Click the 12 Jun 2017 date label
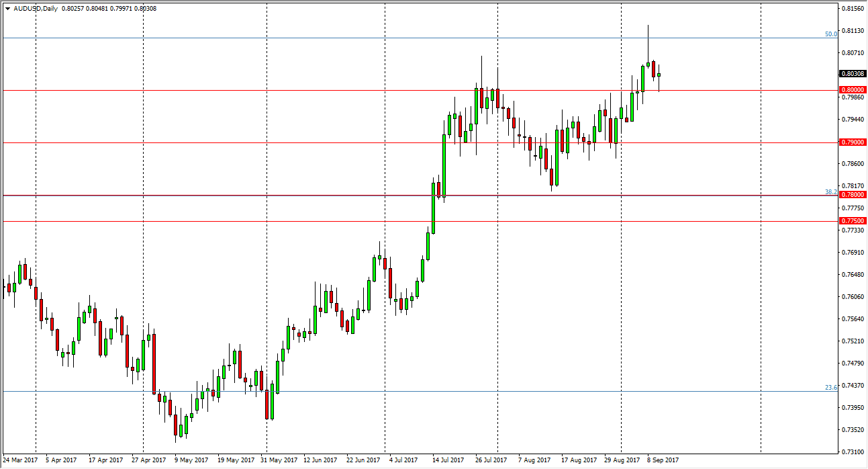 (322, 460)
